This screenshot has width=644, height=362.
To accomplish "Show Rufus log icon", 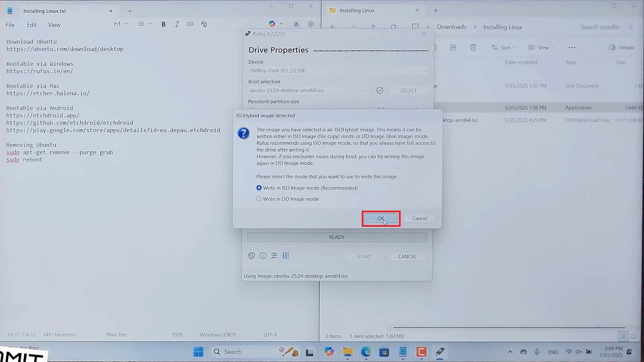I will [286, 256].
